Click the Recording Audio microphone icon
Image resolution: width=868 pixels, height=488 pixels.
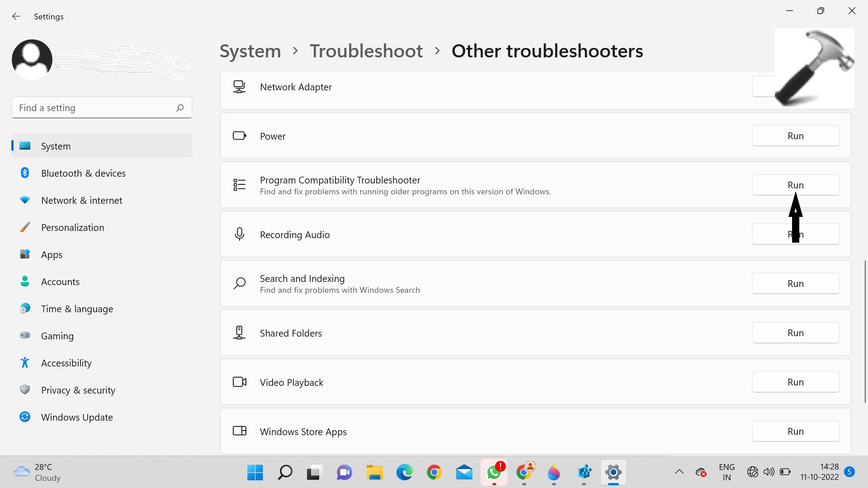pyautogui.click(x=240, y=234)
